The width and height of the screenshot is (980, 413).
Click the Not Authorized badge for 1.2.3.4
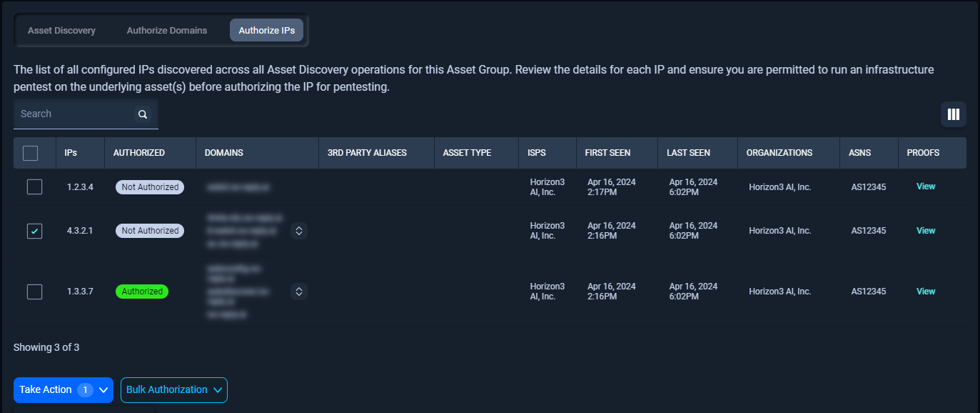click(x=149, y=186)
